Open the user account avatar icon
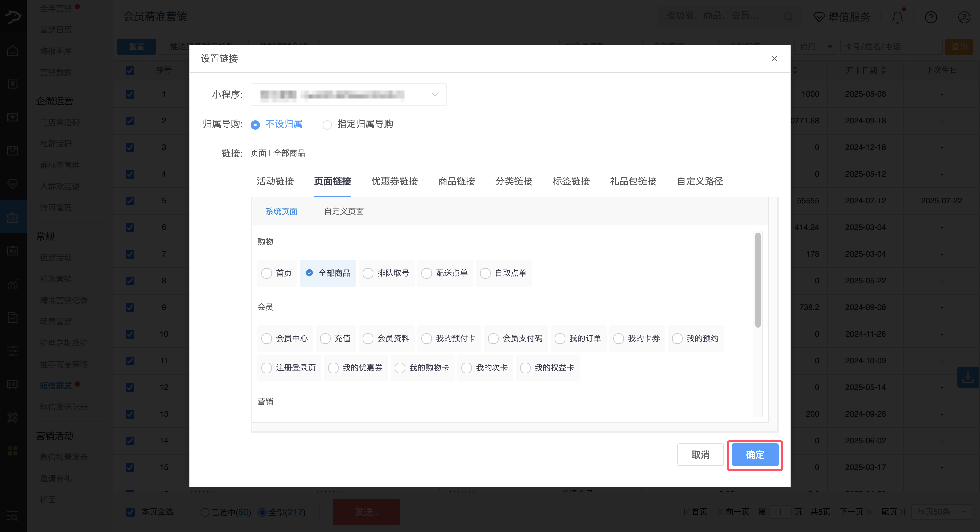980x532 pixels. click(x=964, y=17)
